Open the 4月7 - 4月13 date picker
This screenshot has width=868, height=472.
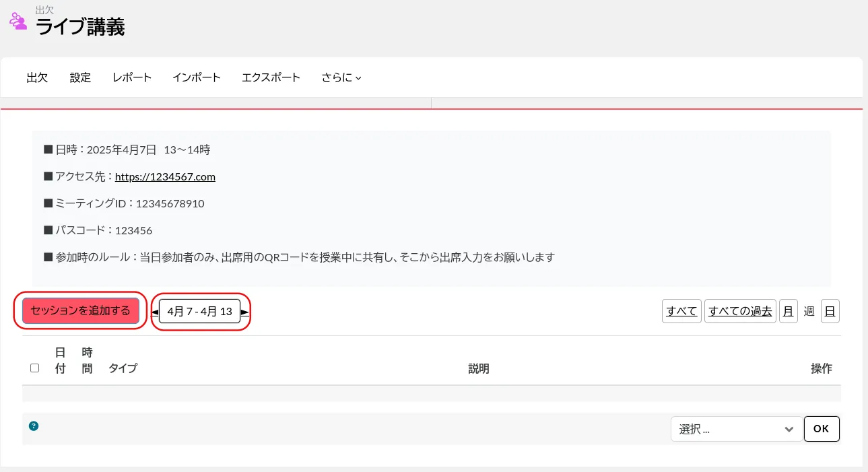pyautogui.click(x=199, y=311)
